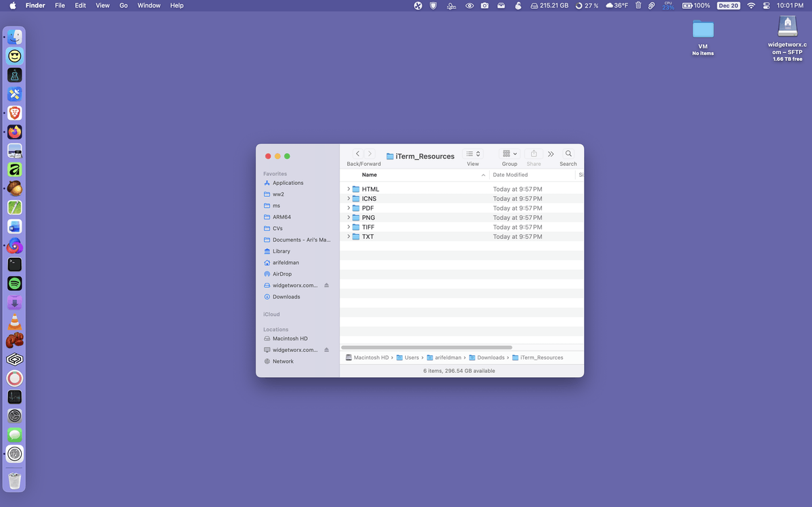Go back using the Back arrow

pyautogui.click(x=358, y=154)
